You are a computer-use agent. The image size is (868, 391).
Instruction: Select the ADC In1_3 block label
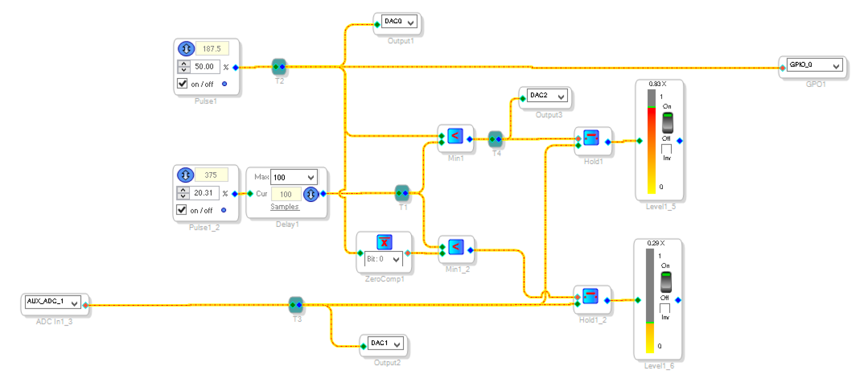(x=54, y=321)
